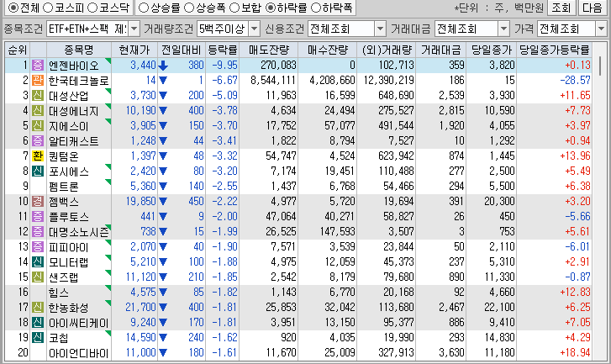The width and height of the screenshot is (611, 364).
Task: Click the 경 badge beside 젬백스
Action: coord(38,202)
